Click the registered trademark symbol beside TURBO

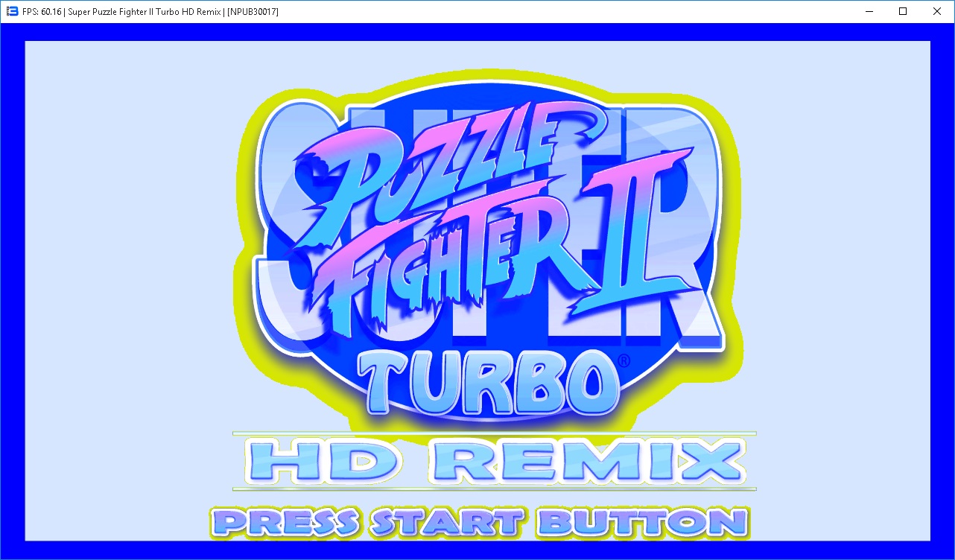click(624, 361)
